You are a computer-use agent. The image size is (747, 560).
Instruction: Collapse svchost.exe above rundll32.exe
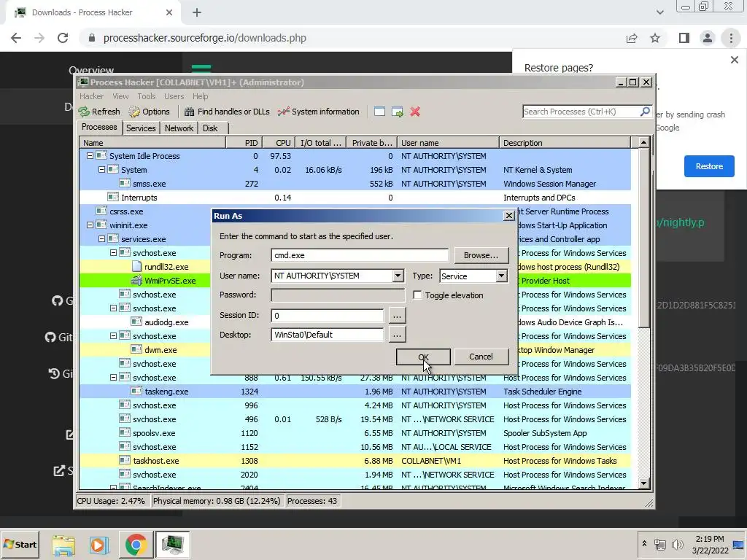113,252
